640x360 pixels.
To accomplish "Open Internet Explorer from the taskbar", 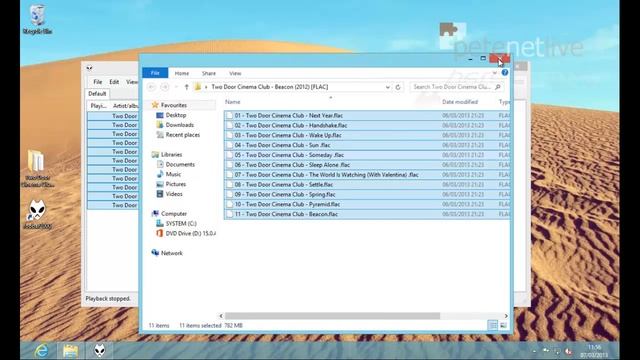I will 41,351.
